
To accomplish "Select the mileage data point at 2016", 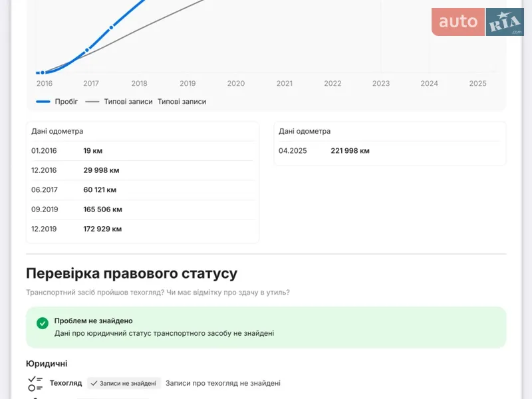I will pos(43,72).
